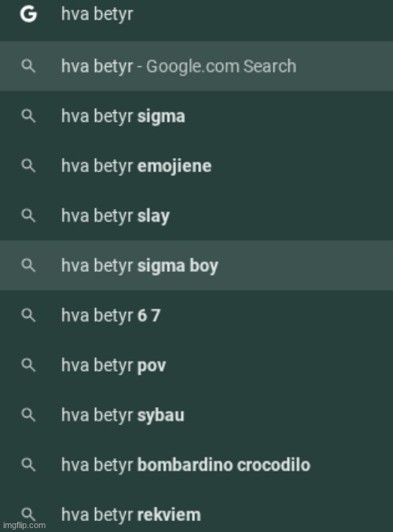Choose 'hva betyr bombardino crocodilo' suggestion
Screen dimensions: 393x532
196,464
